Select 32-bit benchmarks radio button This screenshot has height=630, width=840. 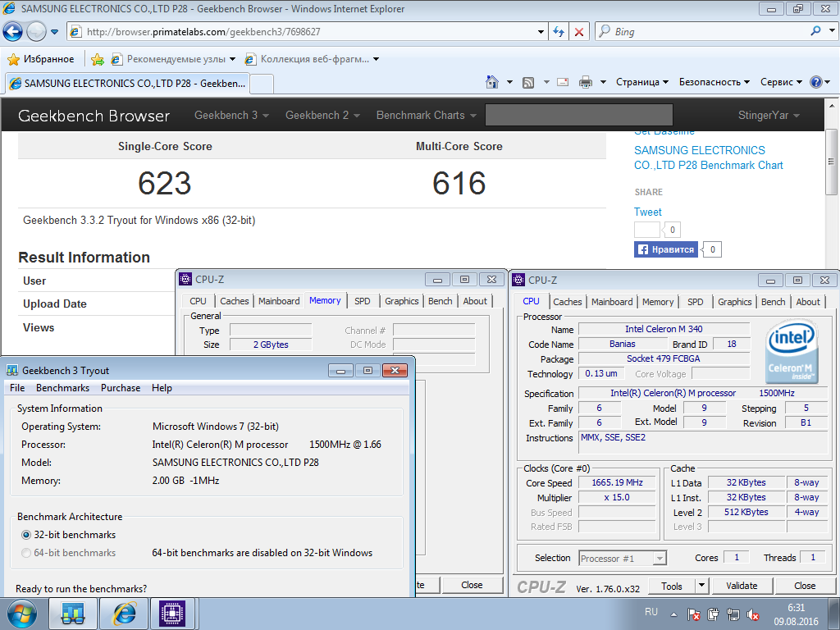[25, 535]
